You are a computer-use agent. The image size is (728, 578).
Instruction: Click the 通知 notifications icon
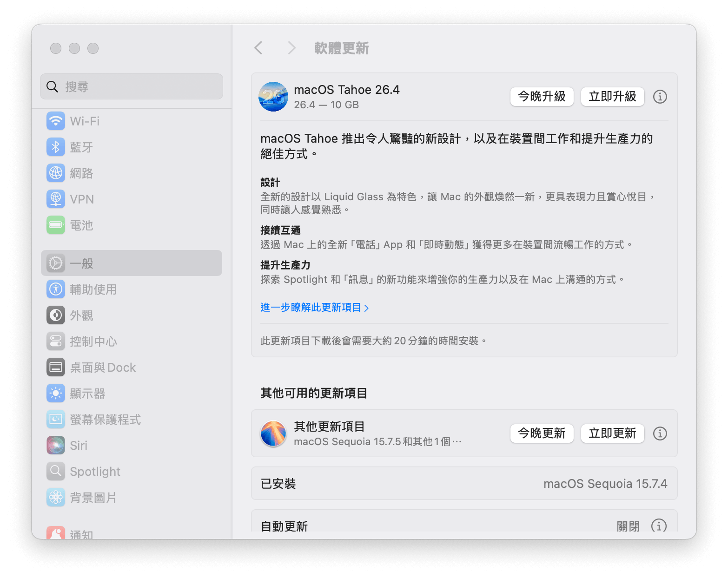click(x=56, y=533)
